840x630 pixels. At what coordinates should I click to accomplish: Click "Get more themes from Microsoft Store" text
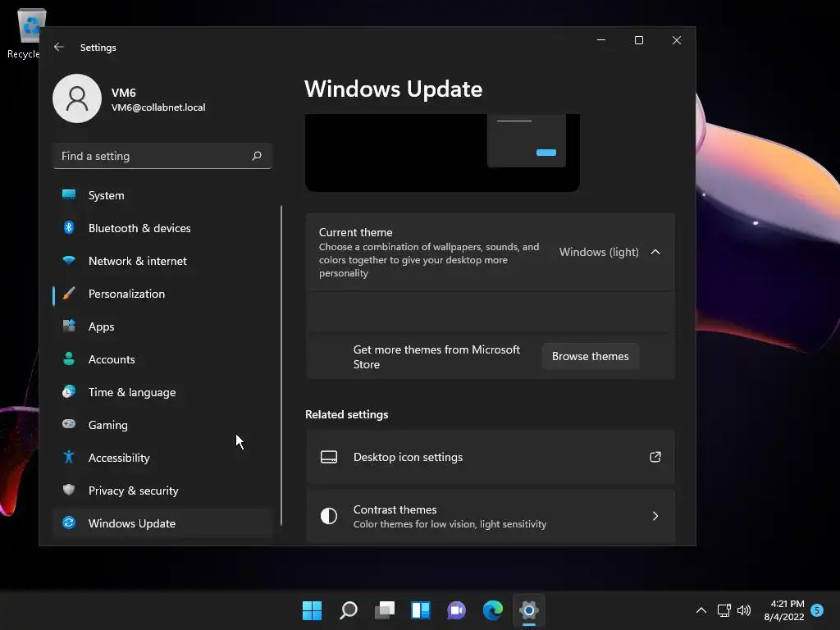point(436,357)
